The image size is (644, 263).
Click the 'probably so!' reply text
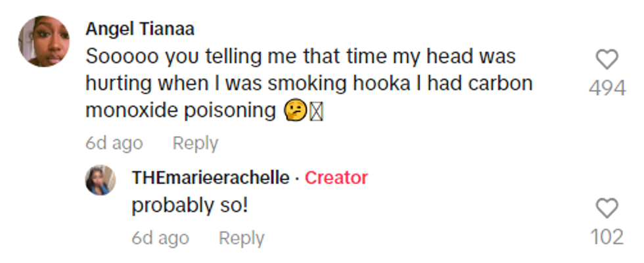[190, 206]
